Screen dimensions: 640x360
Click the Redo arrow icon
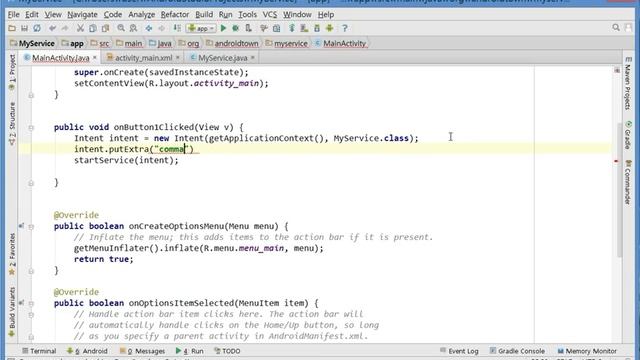65,28
